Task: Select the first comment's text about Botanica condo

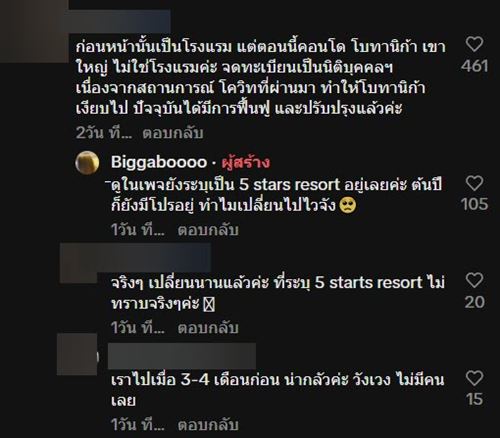Action: [261, 78]
